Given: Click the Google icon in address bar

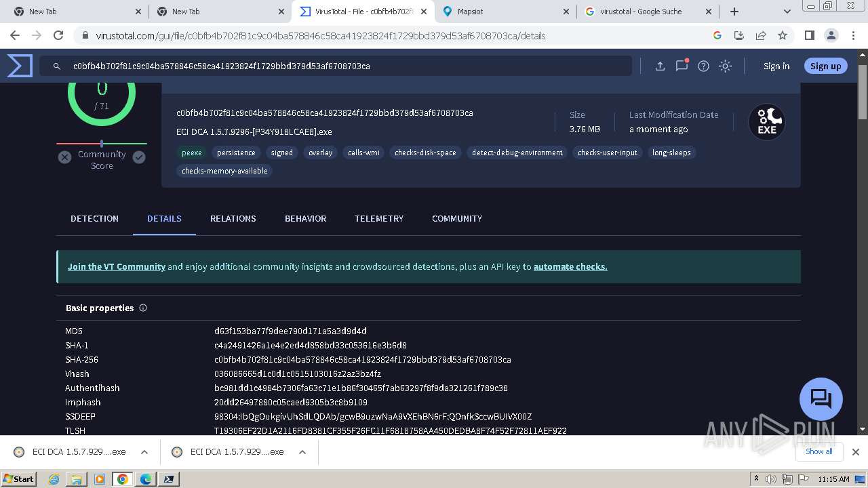Looking at the screenshot, I should tap(717, 35).
